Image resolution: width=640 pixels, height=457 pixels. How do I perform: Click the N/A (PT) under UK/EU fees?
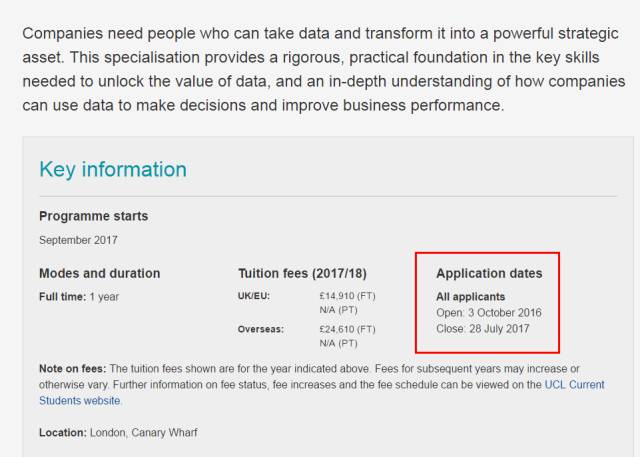tap(338, 310)
